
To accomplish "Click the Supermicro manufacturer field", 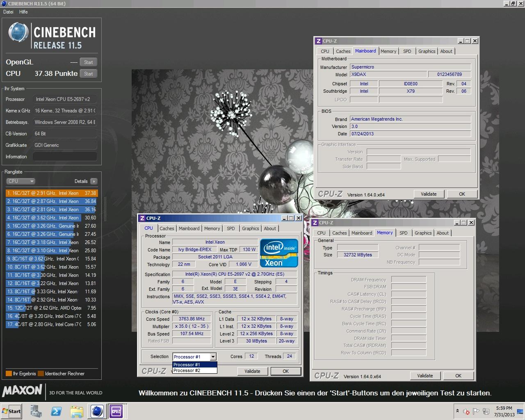I will pos(410,67).
